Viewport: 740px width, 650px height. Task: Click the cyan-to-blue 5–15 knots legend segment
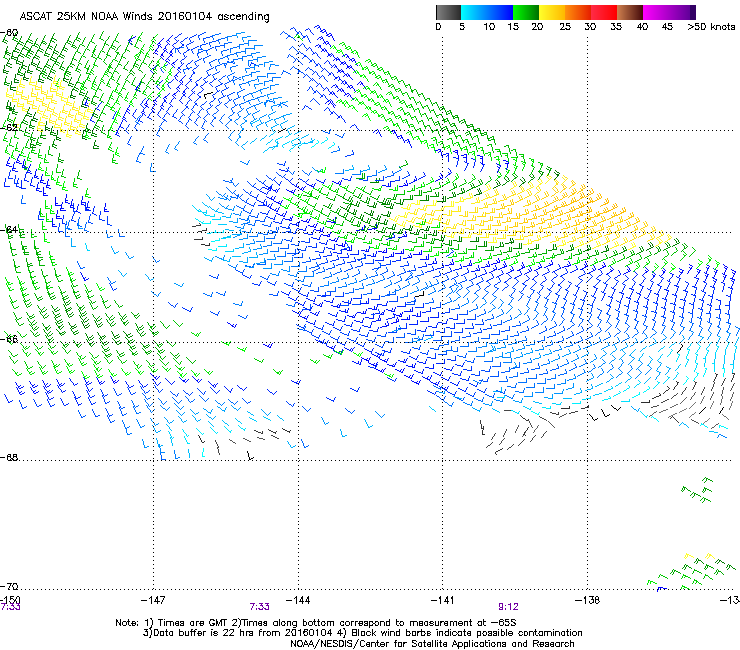[x=487, y=12]
